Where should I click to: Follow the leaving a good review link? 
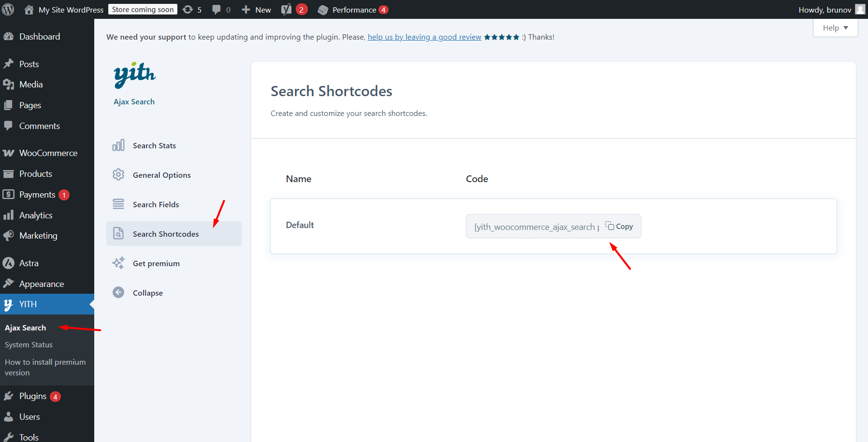click(x=424, y=37)
